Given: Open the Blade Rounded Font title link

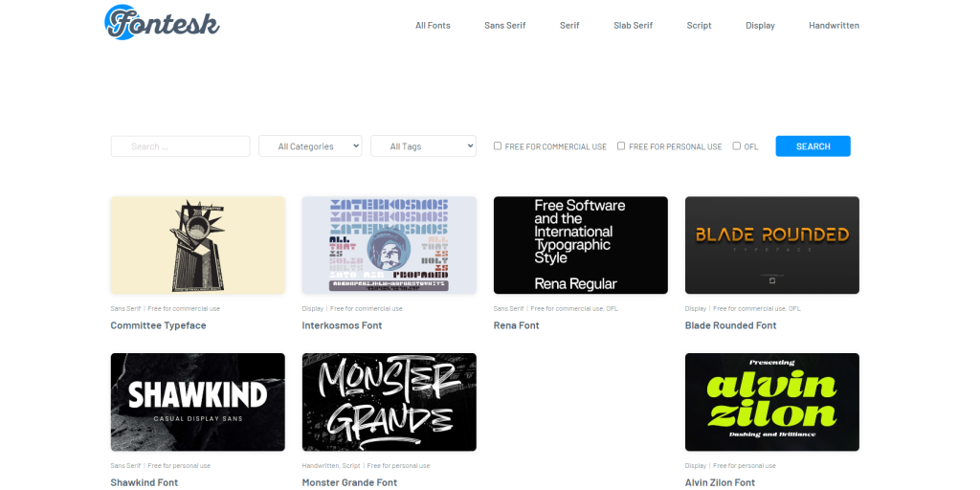Looking at the screenshot, I should [x=730, y=325].
